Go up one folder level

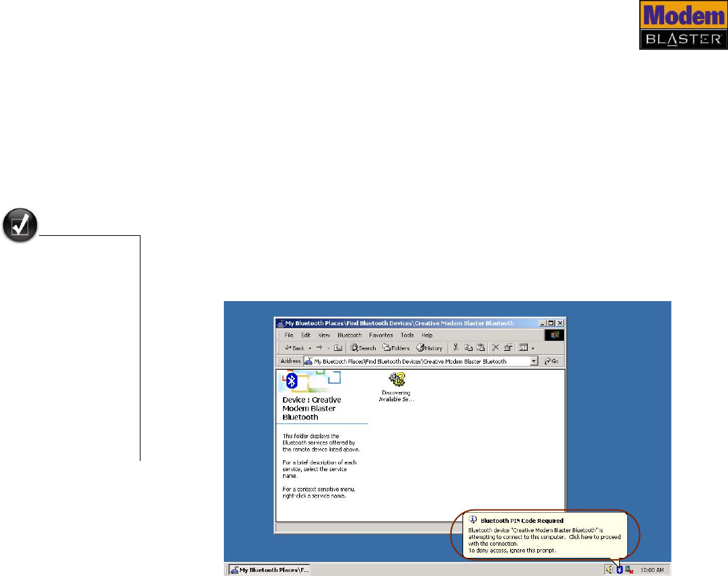point(338,347)
